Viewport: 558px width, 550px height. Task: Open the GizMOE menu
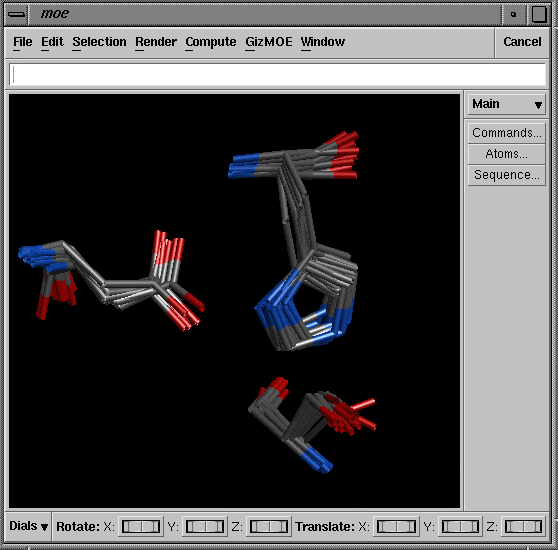coord(269,42)
